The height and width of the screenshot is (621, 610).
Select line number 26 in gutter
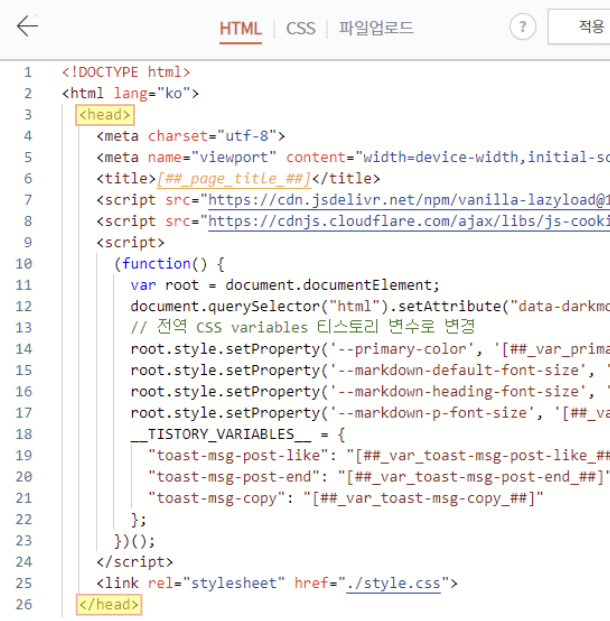click(24, 604)
